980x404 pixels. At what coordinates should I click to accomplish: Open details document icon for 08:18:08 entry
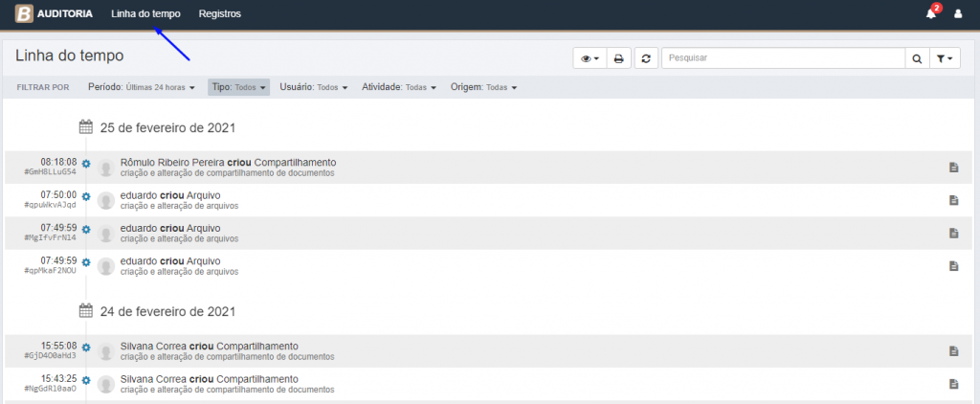tap(953, 168)
